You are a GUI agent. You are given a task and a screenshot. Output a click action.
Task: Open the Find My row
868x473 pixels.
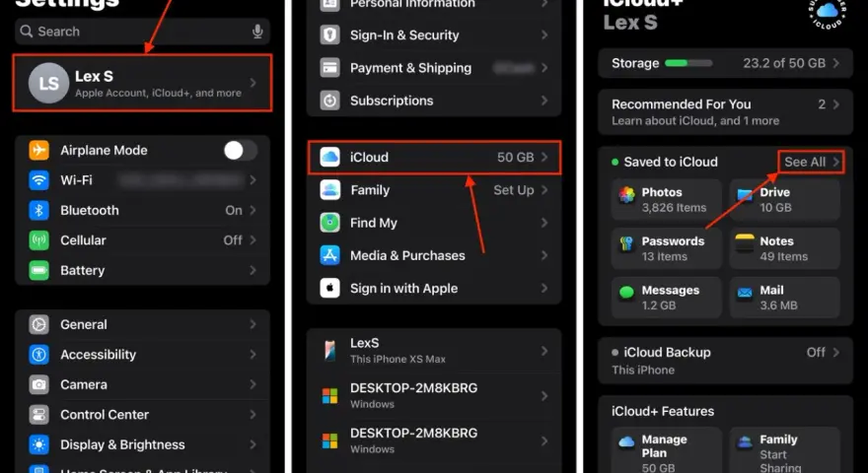click(434, 223)
